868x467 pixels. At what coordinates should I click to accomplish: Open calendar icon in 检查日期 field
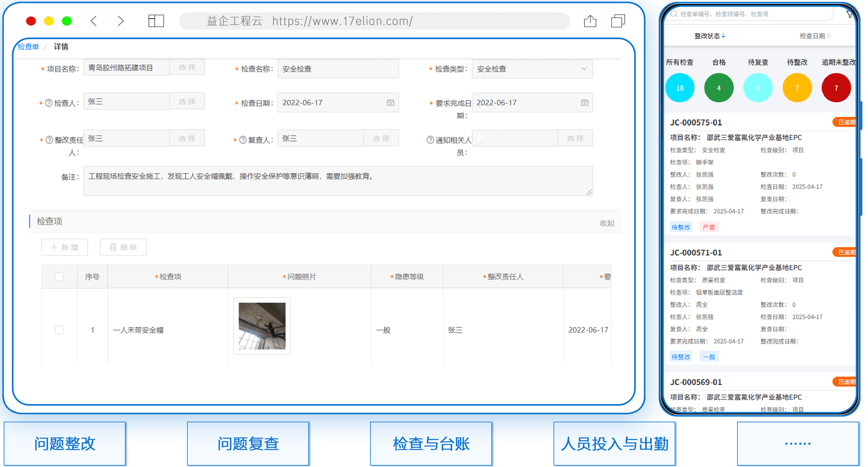click(x=390, y=102)
